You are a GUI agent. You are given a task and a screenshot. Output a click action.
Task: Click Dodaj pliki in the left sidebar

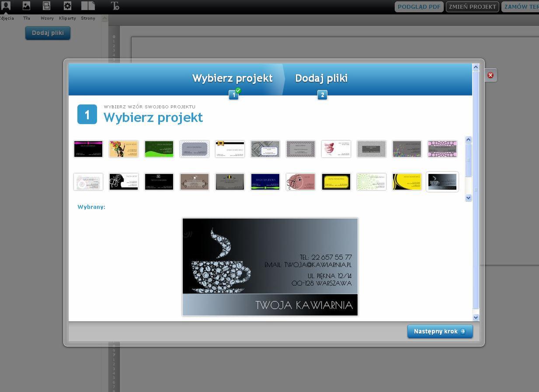[48, 33]
